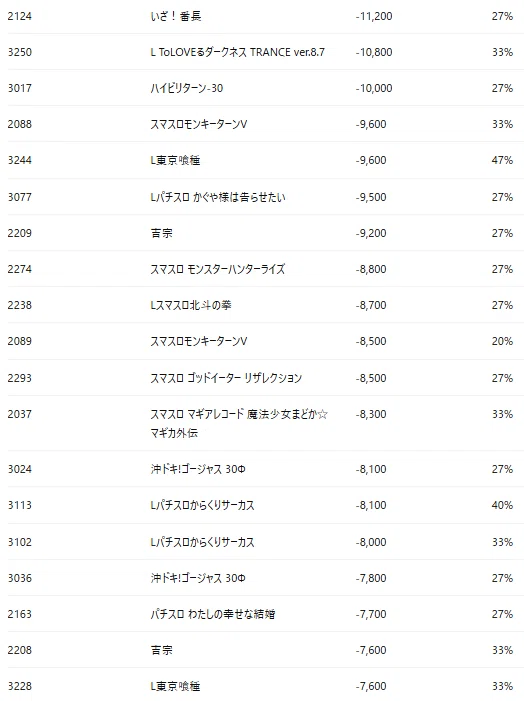Open L ToLOVEるダークネス TRANCE ver.8.7 entry
Viewport: 524px width, 701px height.
pos(237,52)
